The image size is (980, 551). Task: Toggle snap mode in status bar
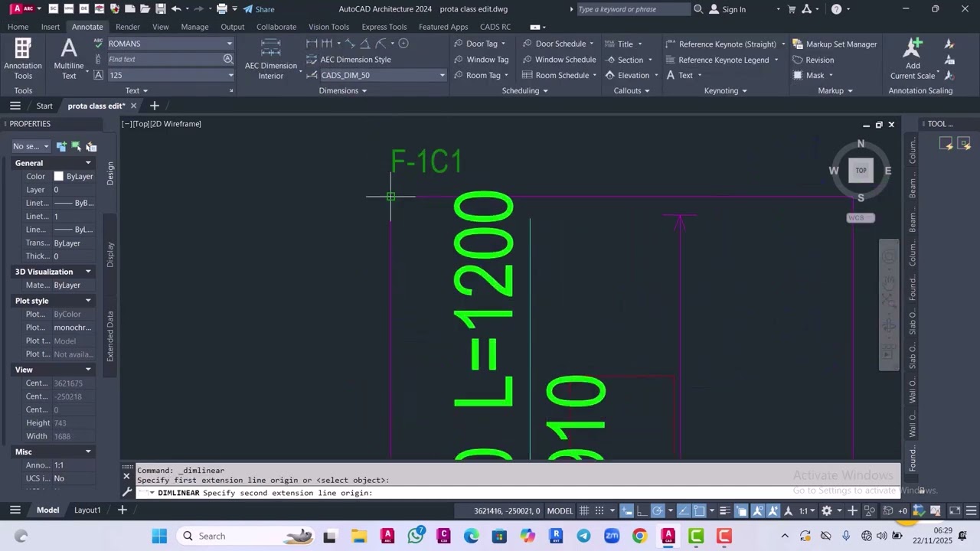[x=601, y=510]
